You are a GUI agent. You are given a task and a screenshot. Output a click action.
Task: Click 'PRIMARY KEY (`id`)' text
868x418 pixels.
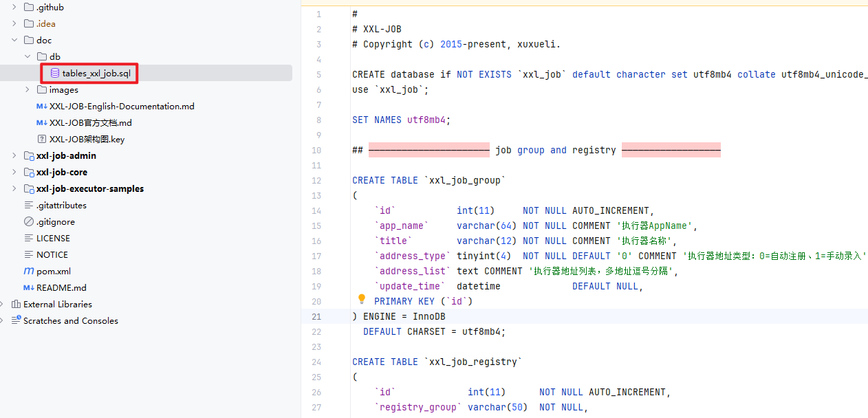tap(424, 301)
